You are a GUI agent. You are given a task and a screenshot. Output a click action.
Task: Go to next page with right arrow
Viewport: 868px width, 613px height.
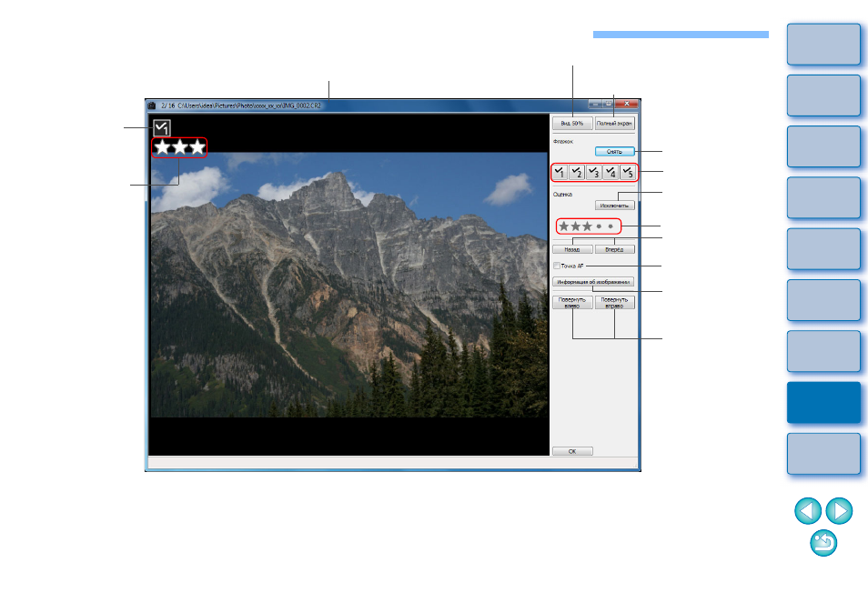click(839, 510)
